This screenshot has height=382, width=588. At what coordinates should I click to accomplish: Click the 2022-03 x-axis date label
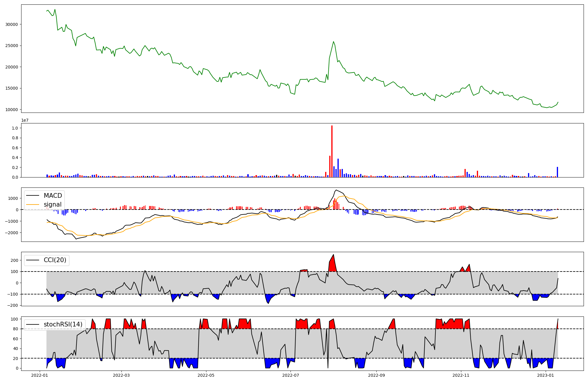point(121,375)
